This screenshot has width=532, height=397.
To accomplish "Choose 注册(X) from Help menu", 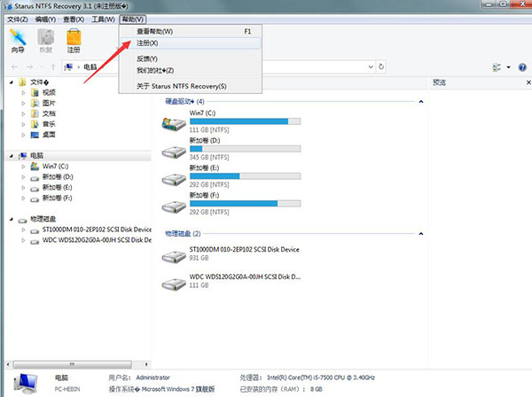I will tap(191, 43).
